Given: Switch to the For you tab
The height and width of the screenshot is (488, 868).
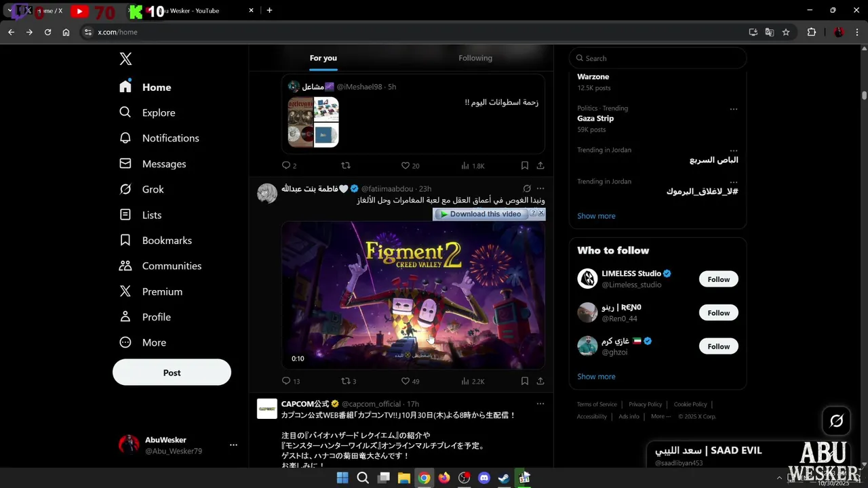Looking at the screenshot, I should pos(323,58).
